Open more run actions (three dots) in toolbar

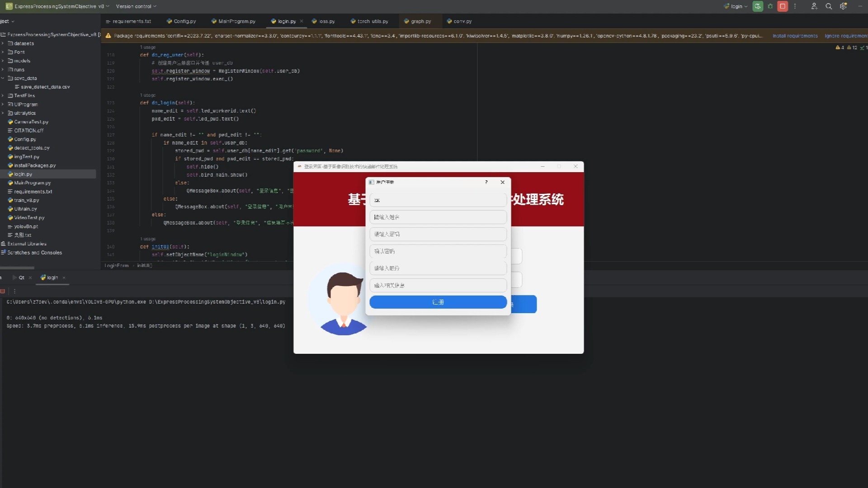pyautogui.click(x=795, y=6)
